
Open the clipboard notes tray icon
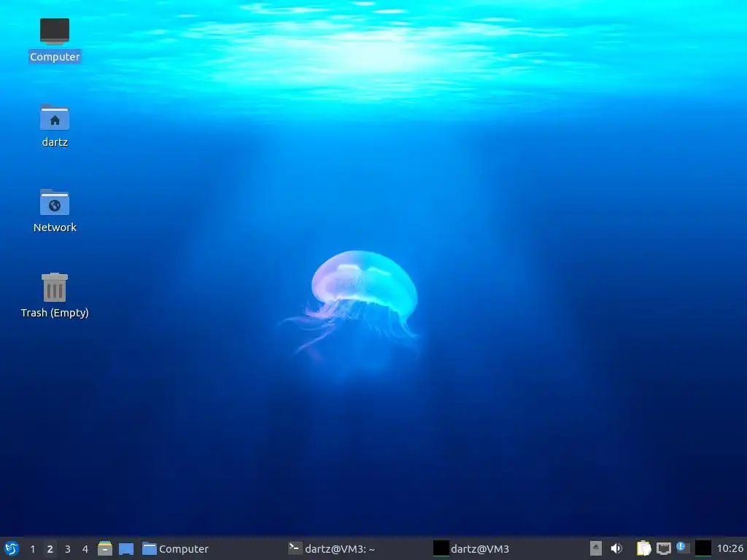click(643, 548)
